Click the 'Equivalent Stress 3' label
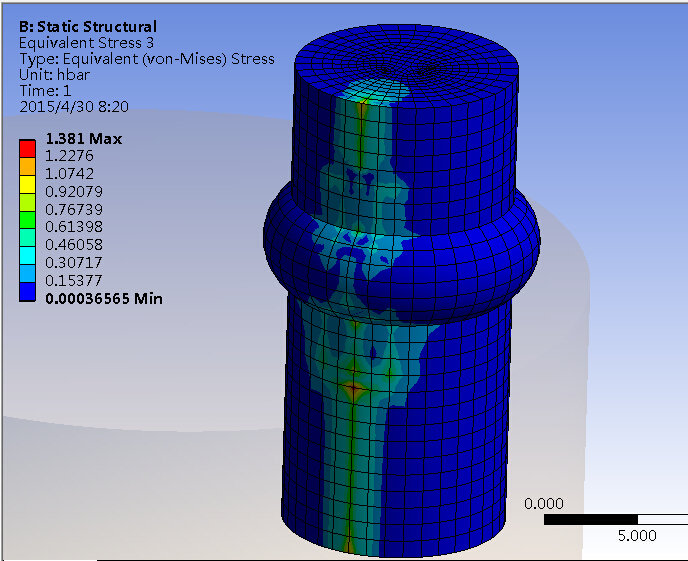Viewport: 688px width, 561px height. tap(86, 43)
